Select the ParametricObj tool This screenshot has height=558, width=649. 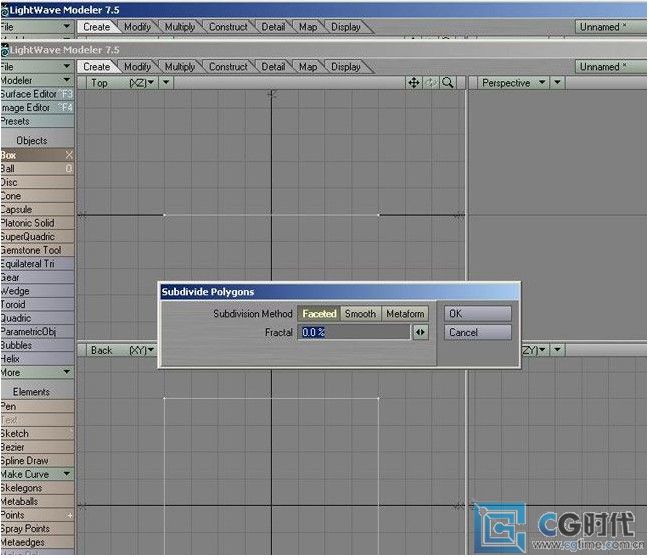click(37, 332)
